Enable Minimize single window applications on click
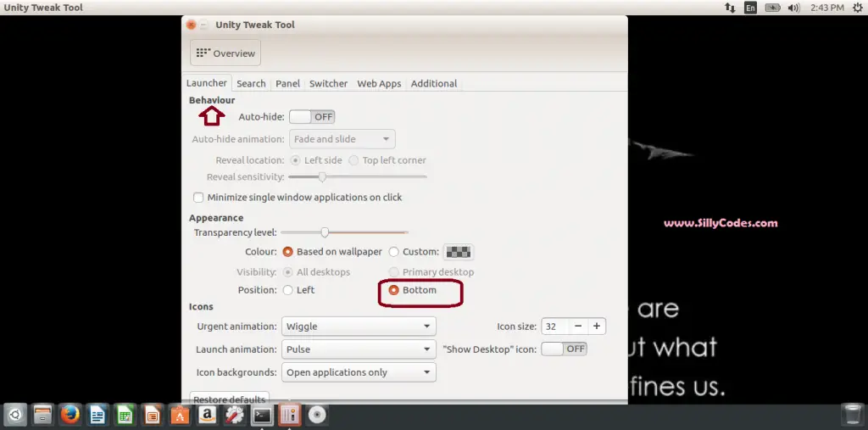This screenshot has width=868, height=430. click(198, 198)
